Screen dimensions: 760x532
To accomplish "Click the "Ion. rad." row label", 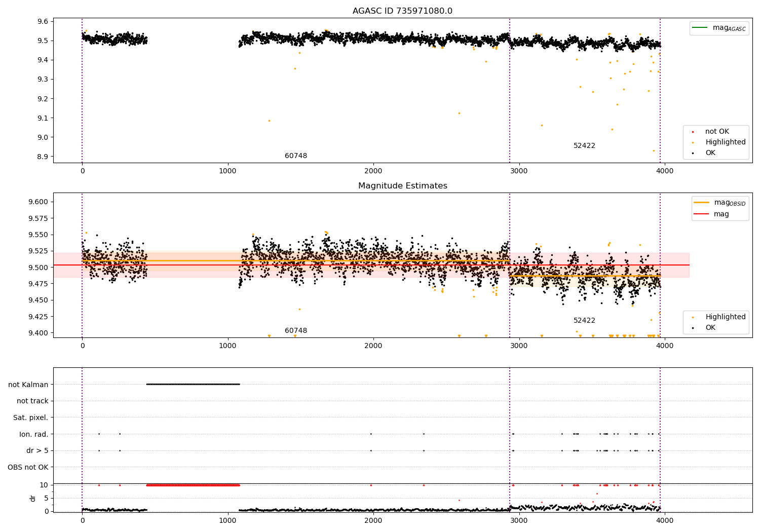I will tap(34, 434).
